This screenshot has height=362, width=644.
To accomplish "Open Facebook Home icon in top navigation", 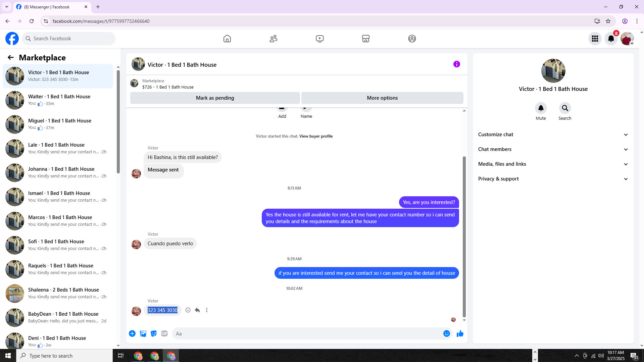I will 227,39.
